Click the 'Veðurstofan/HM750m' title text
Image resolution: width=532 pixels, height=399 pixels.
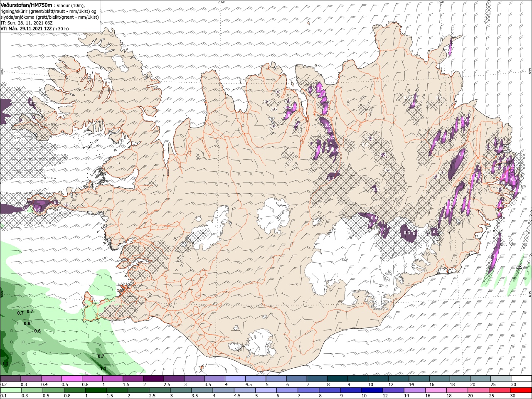pyautogui.click(x=26, y=5)
